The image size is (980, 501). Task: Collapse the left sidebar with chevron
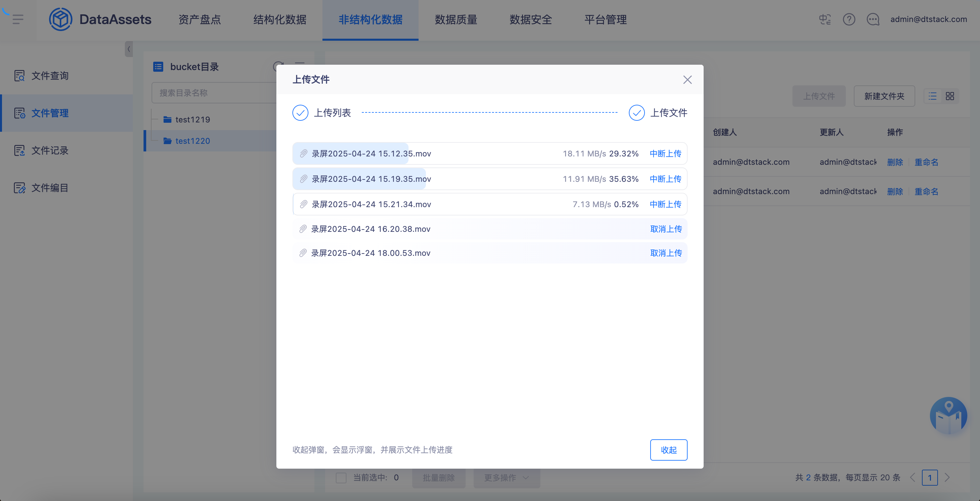pyautogui.click(x=129, y=49)
